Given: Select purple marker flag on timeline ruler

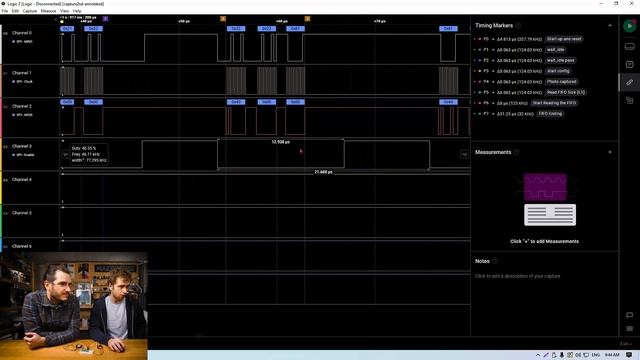Looking at the screenshot, I should tap(105, 19).
